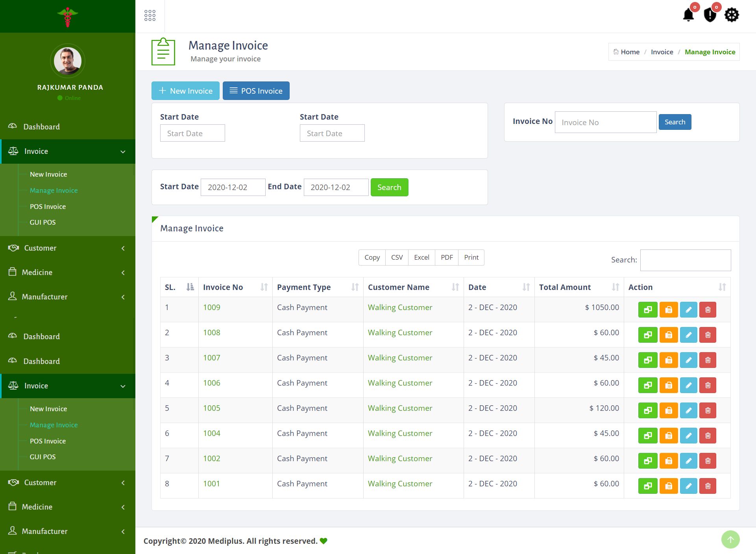Open POS Invoice in top sidebar submenu
Viewport: 756px width, 554px height.
[x=48, y=207]
